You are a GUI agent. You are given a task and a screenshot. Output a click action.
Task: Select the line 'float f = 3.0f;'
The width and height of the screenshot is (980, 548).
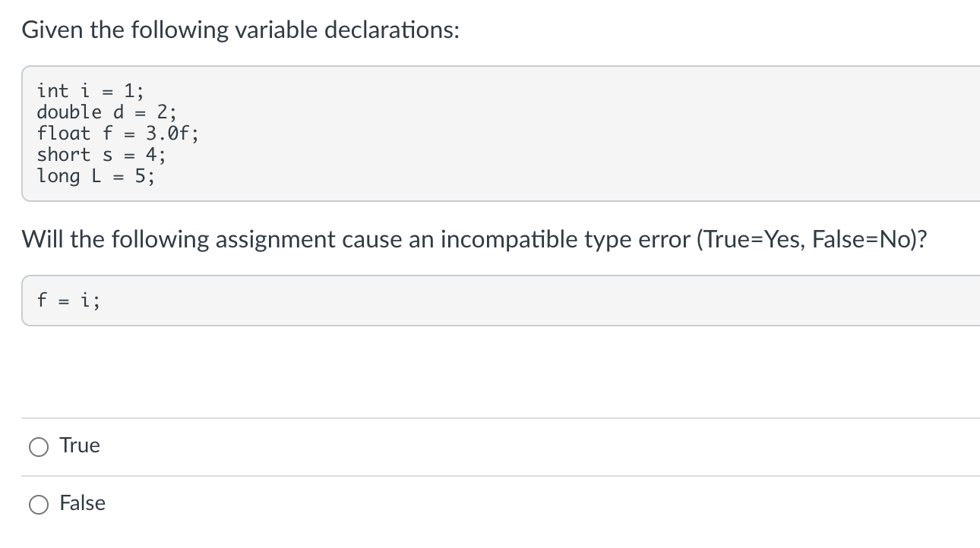click(x=116, y=133)
